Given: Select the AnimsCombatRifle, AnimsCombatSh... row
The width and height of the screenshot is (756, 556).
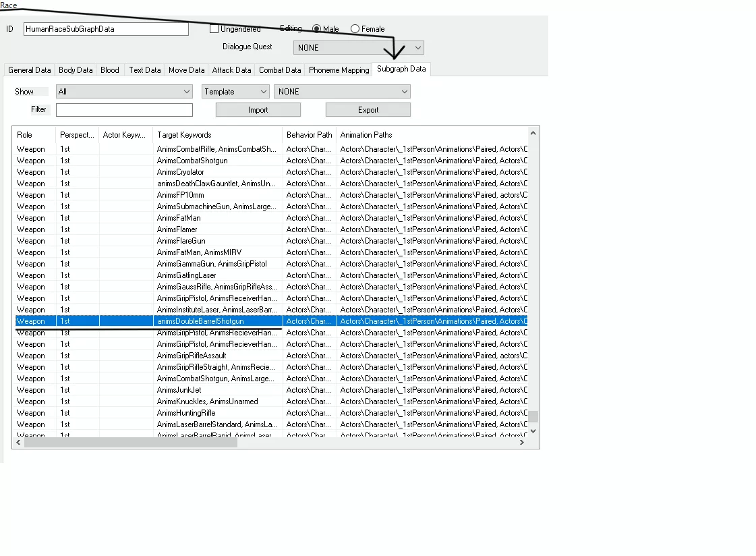Looking at the screenshot, I should pyautogui.click(x=272, y=150).
